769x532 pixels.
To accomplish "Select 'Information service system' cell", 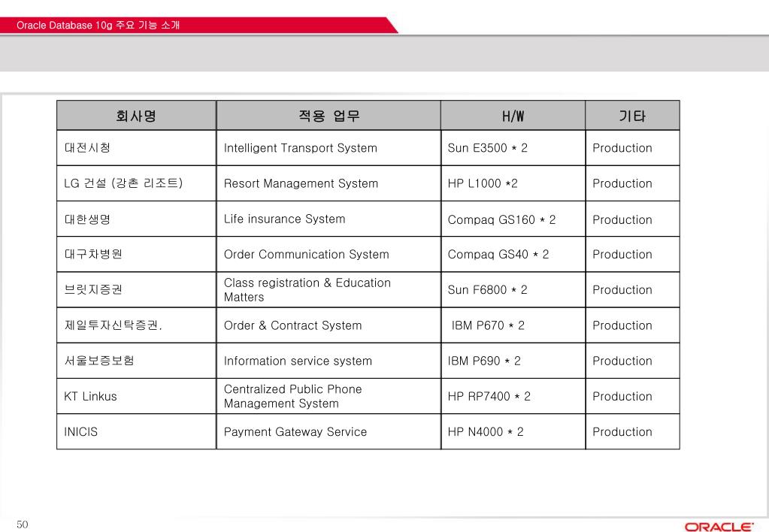I will tap(328, 361).
